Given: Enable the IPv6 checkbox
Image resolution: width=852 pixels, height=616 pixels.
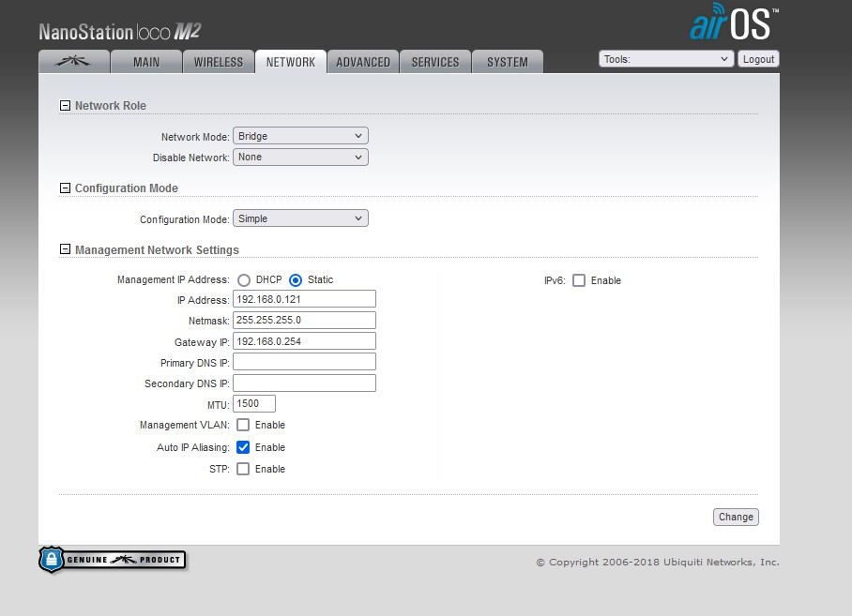Looking at the screenshot, I should pos(579,280).
